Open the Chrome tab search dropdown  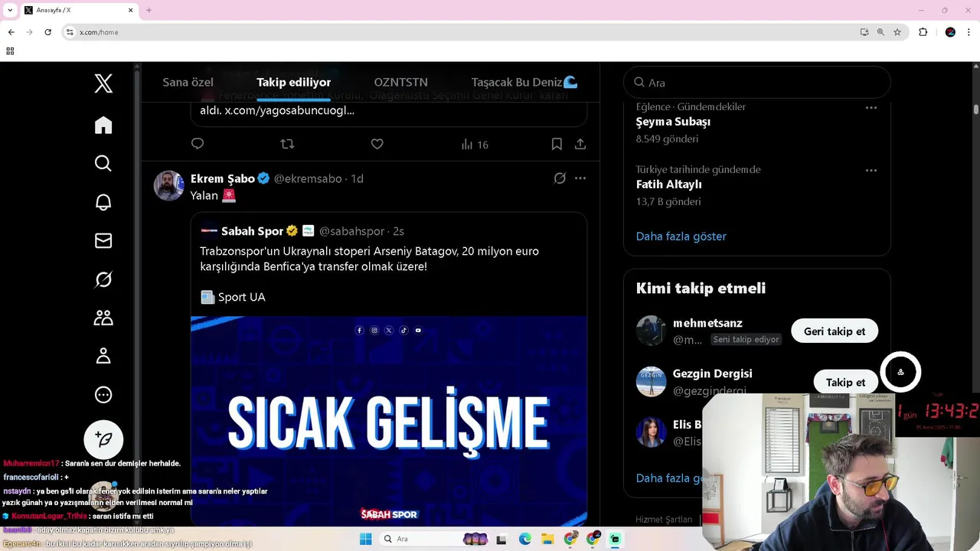point(9,10)
